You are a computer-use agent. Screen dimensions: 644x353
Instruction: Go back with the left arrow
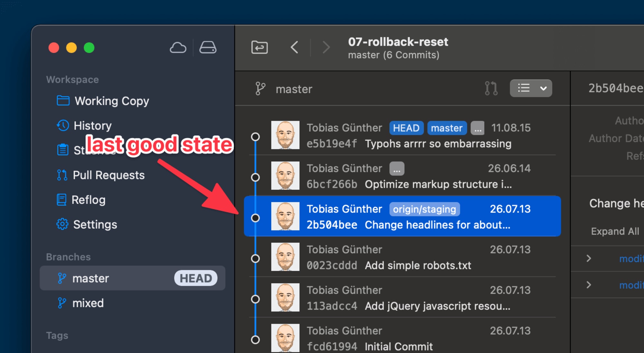tap(294, 48)
